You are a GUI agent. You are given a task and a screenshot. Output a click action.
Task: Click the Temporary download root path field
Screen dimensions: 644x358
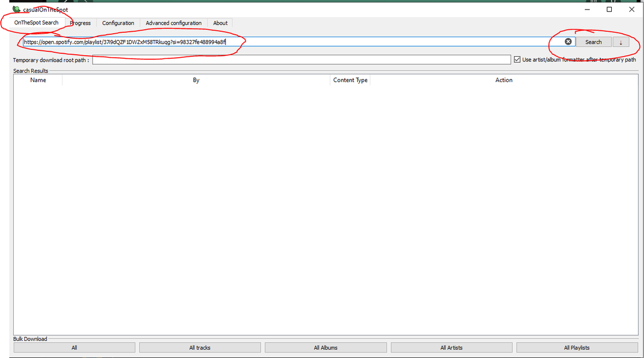tap(301, 60)
